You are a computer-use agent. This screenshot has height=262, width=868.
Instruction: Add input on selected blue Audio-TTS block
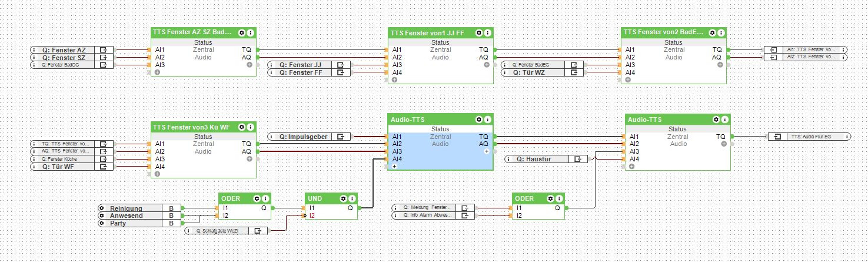coord(394,167)
